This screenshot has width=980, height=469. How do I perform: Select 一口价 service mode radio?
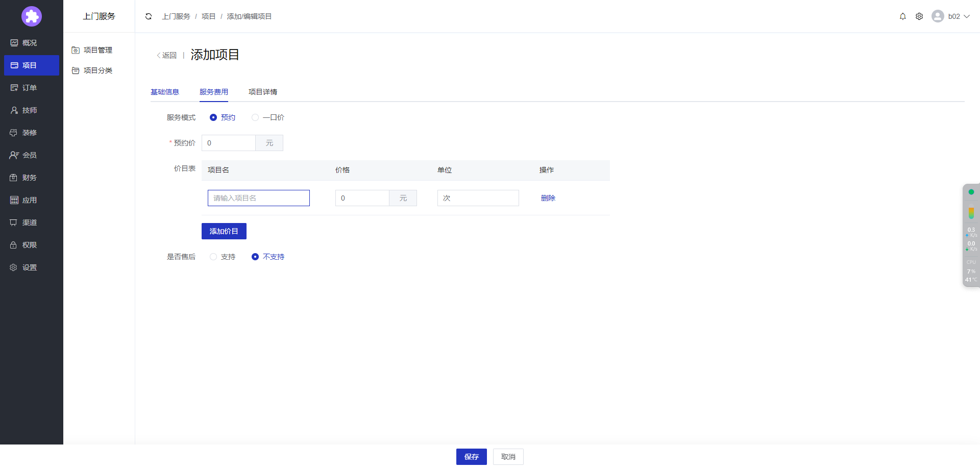[255, 117]
